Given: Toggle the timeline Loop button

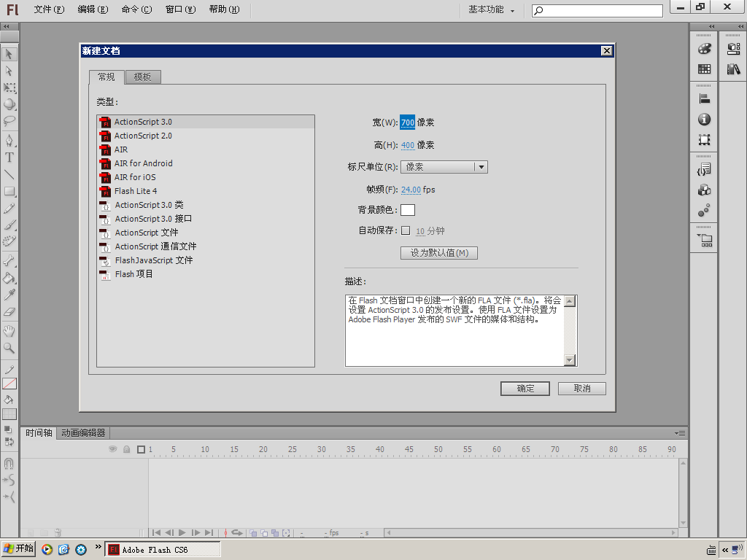Looking at the screenshot, I should (x=237, y=532).
